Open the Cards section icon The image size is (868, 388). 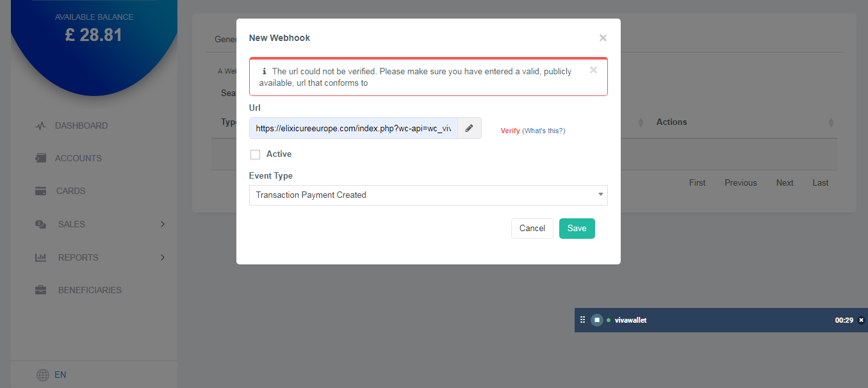click(40, 191)
